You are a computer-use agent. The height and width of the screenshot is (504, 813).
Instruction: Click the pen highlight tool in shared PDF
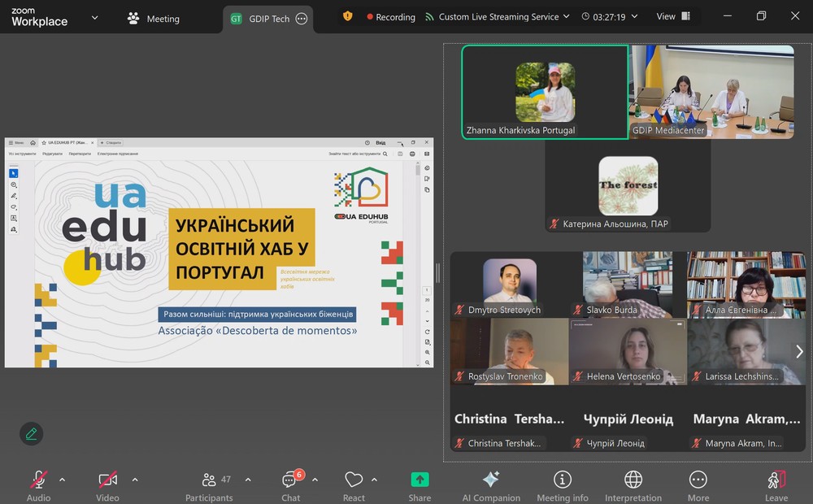point(14,196)
